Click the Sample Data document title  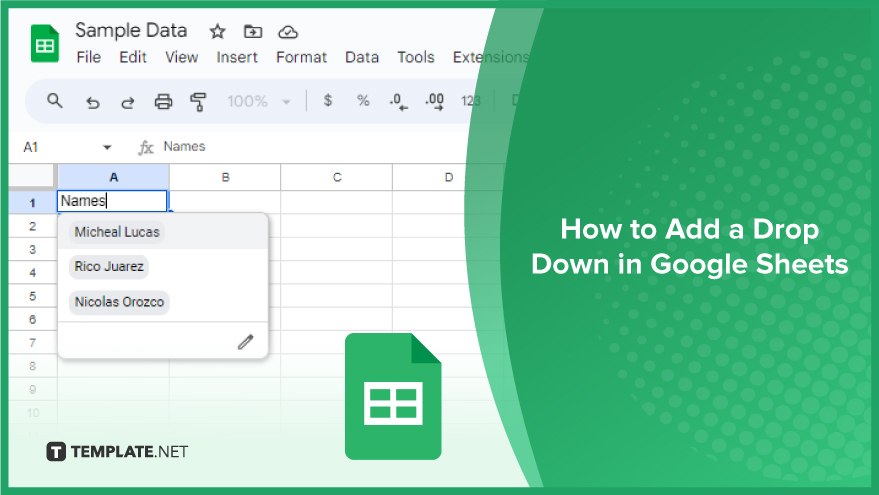coord(131,30)
